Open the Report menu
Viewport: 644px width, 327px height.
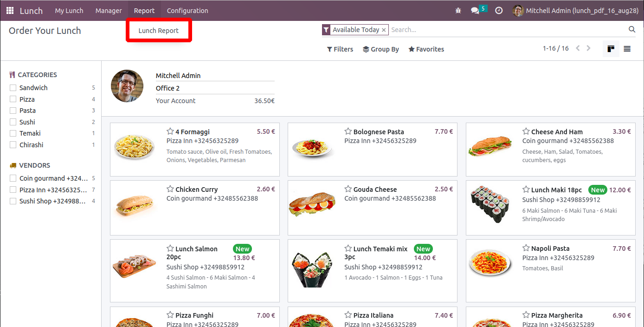pos(144,10)
